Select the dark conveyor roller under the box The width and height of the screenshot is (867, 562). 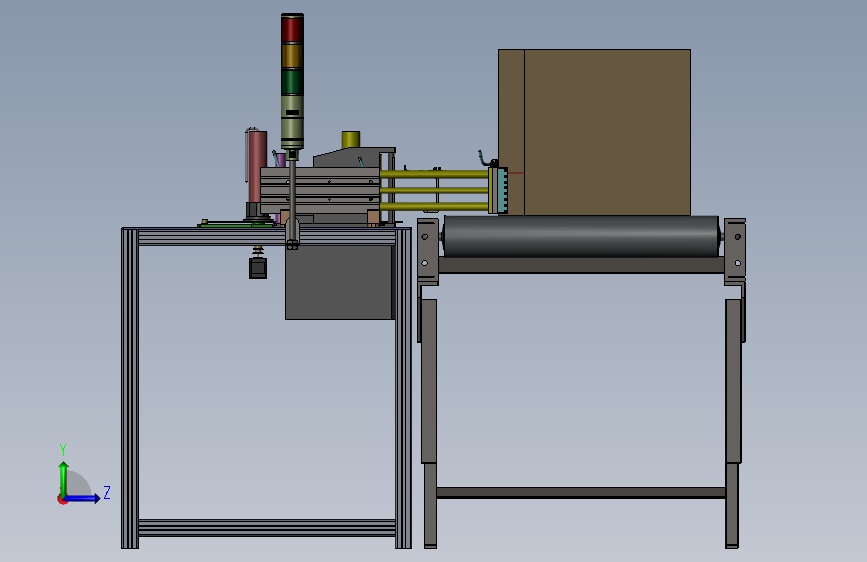581,236
